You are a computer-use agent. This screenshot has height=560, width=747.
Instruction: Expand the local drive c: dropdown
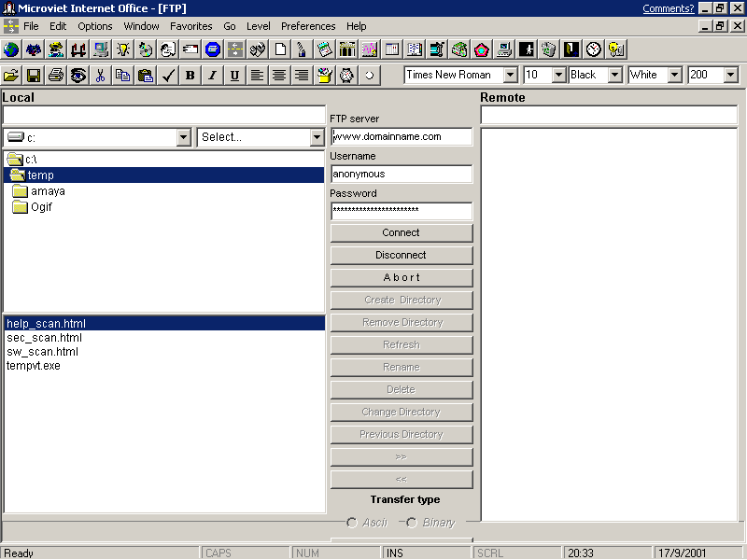pyautogui.click(x=183, y=137)
